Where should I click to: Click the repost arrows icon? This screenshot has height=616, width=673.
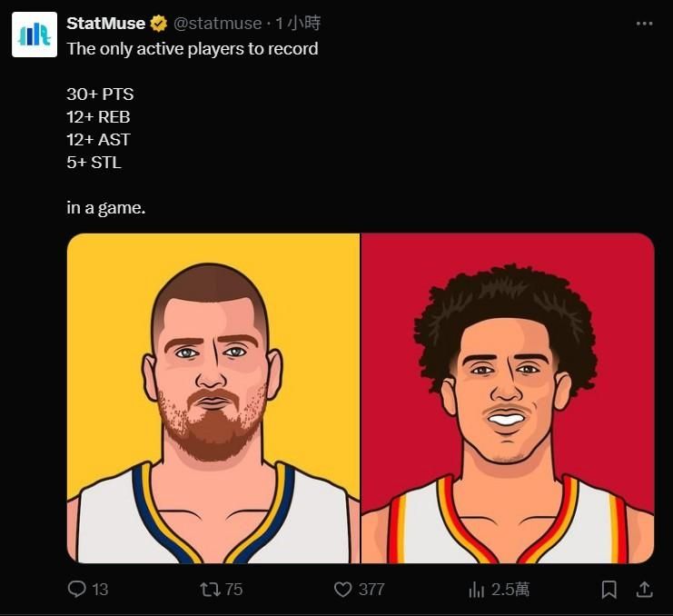[x=211, y=589]
